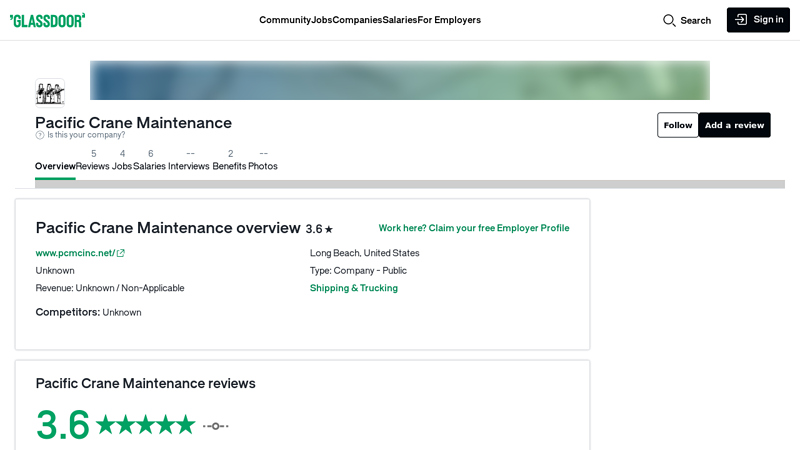800x450 pixels.
Task: Click 'Competitors: Unknown' text
Action: [x=88, y=312]
